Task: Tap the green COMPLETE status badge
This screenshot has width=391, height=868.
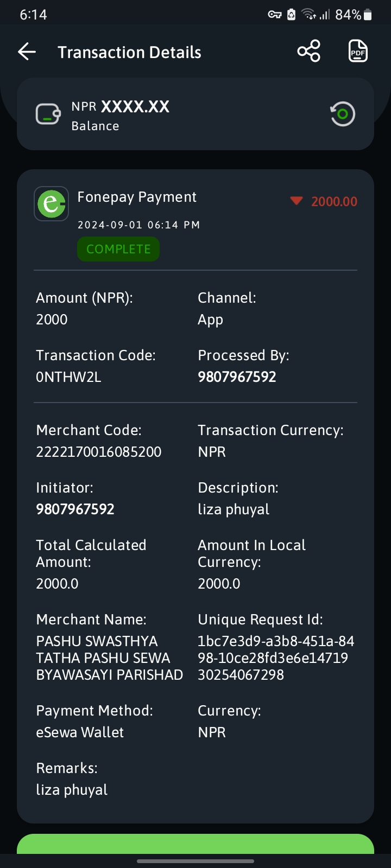Action: coord(118,249)
